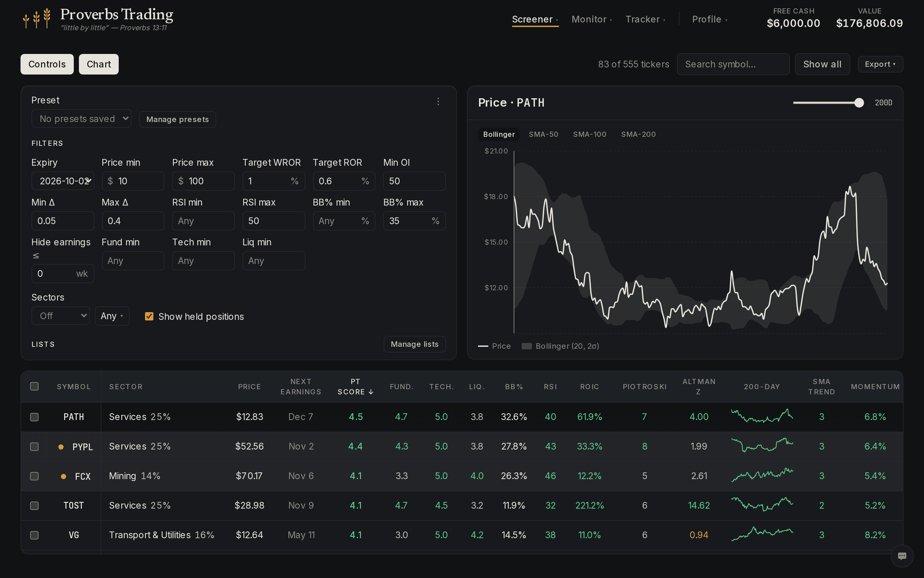Open the PATH symbol link
Image resolution: width=924 pixels, height=578 pixels.
coord(74,417)
